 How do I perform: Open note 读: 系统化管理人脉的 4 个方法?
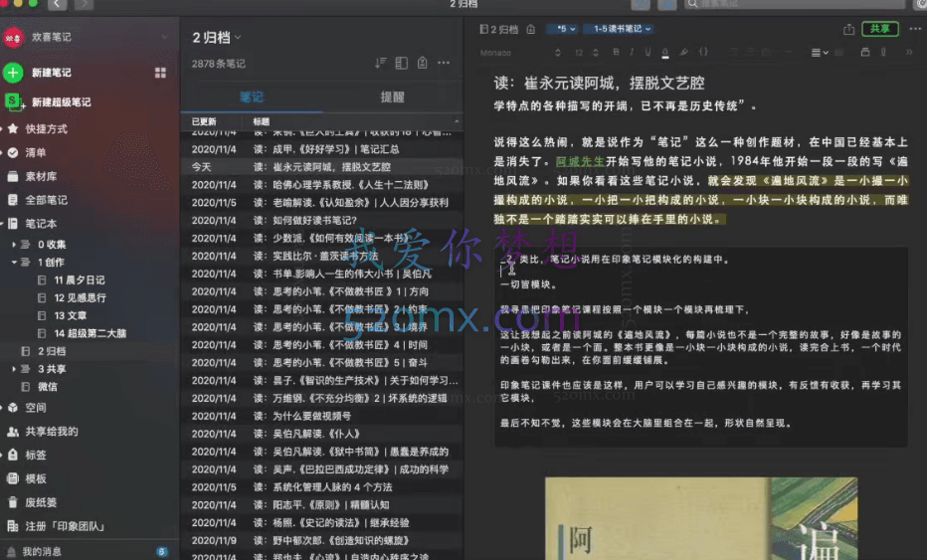tap(321, 486)
